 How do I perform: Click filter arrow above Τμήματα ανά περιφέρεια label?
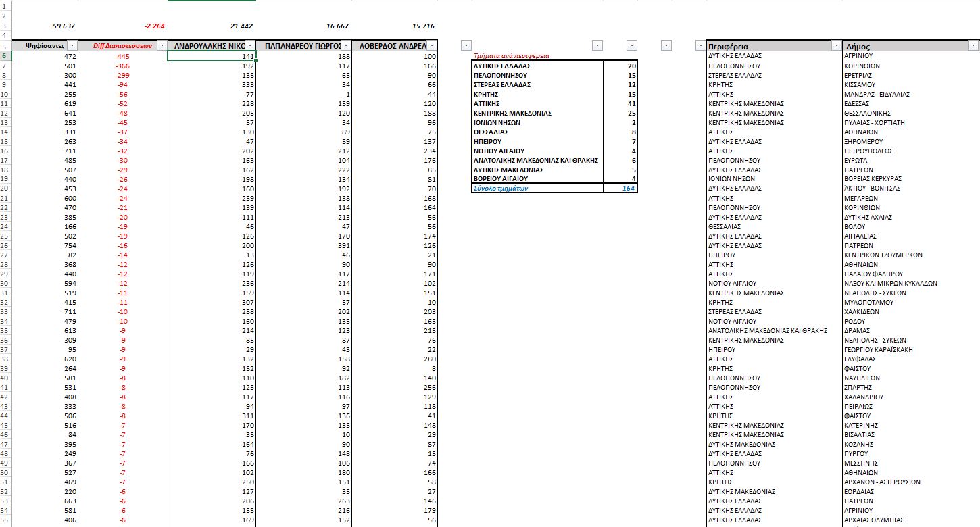466,45
